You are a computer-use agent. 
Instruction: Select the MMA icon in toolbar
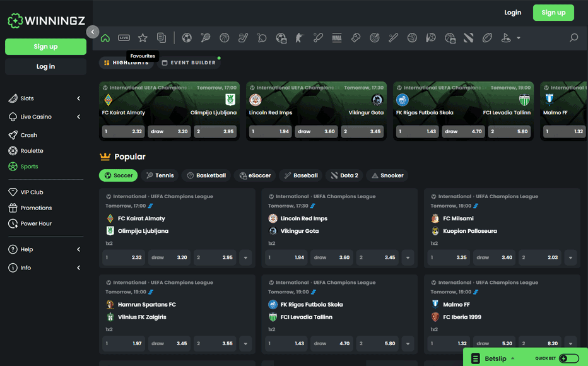337,38
